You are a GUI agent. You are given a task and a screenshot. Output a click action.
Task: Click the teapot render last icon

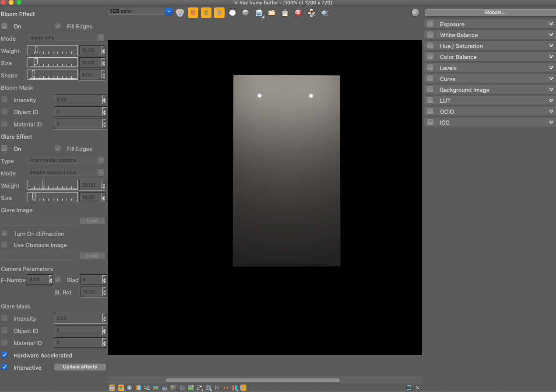324,13
